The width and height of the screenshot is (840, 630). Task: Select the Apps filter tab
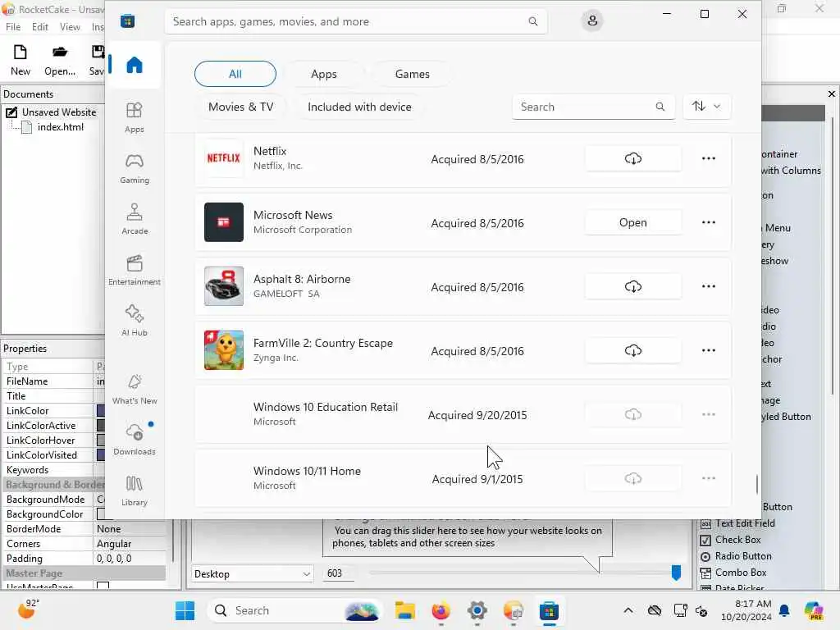(x=323, y=74)
